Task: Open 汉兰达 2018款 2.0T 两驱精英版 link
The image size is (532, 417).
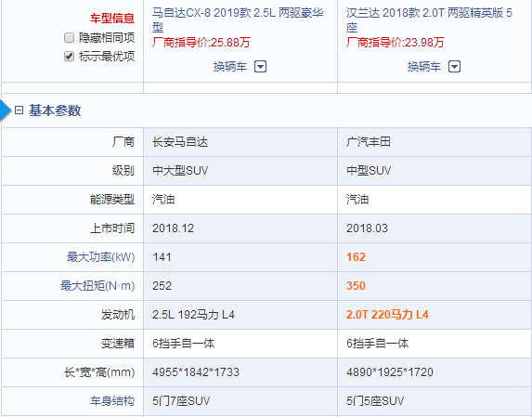Action: click(429, 20)
